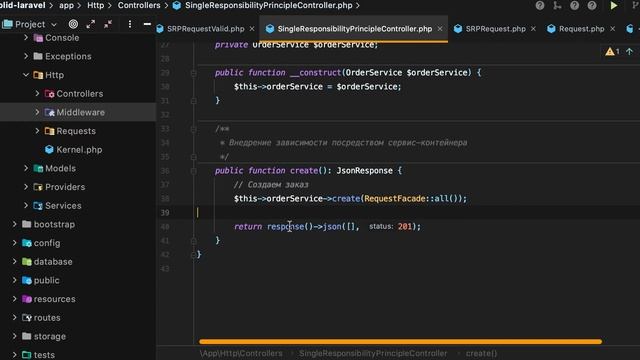Expand the config folder
Image resolution: width=640 pixels, height=360 pixels.
click(15, 243)
